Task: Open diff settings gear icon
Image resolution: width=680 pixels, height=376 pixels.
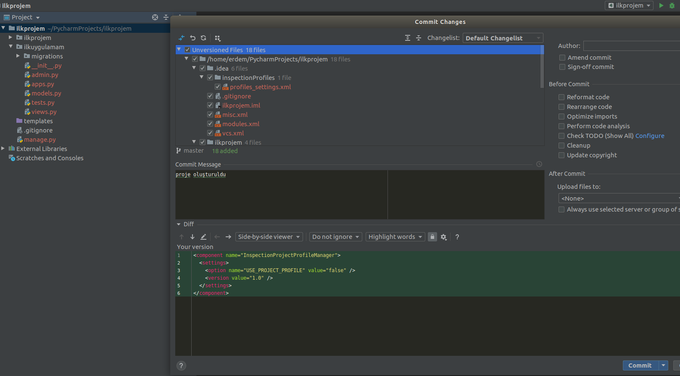Action: (x=444, y=237)
